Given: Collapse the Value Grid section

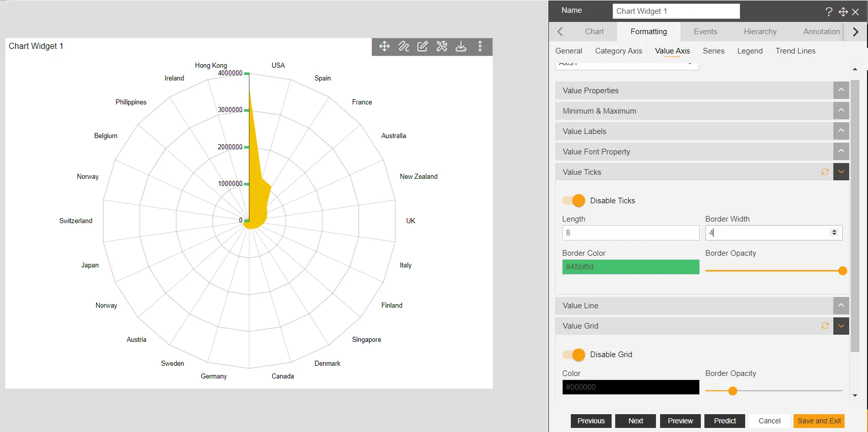Looking at the screenshot, I should tap(841, 326).
